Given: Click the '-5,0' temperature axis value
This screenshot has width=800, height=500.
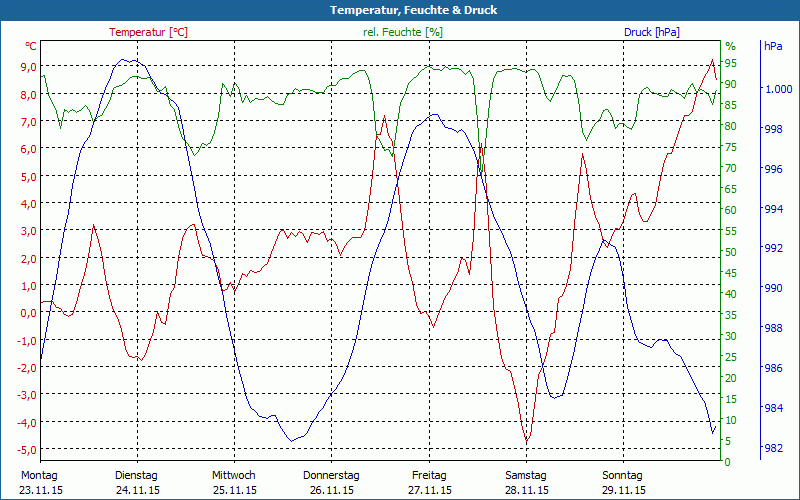Looking at the screenshot, I should tap(27, 450).
